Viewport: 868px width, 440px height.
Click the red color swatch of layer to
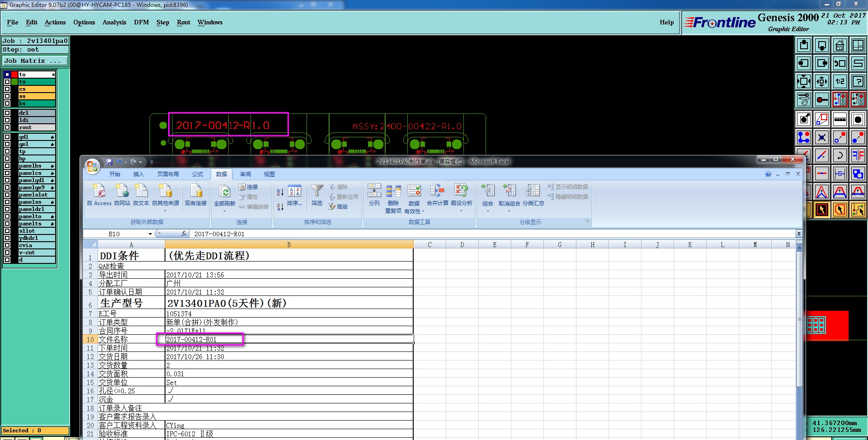pos(14,75)
